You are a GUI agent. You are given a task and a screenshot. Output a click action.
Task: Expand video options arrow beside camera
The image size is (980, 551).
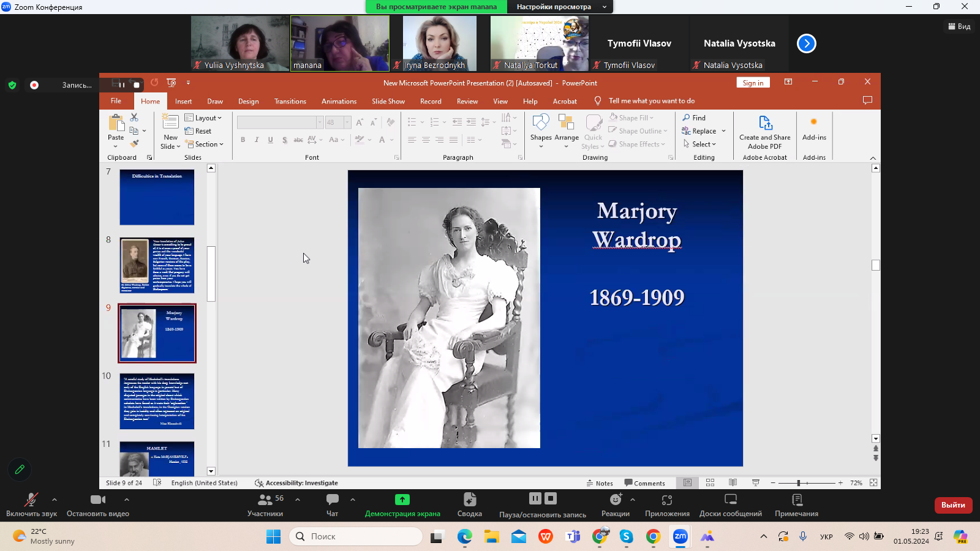click(127, 500)
